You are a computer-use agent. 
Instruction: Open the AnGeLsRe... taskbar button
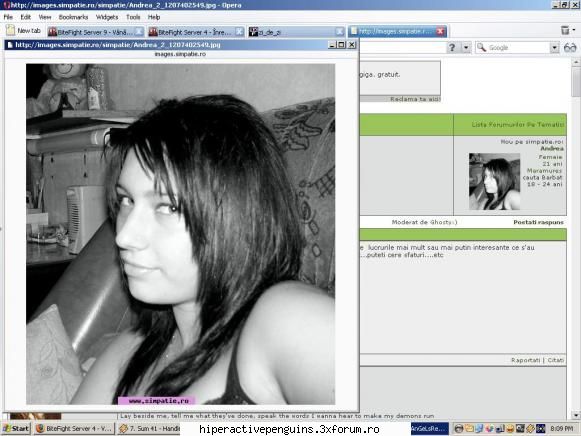pyautogui.click(x=429, y=429)
